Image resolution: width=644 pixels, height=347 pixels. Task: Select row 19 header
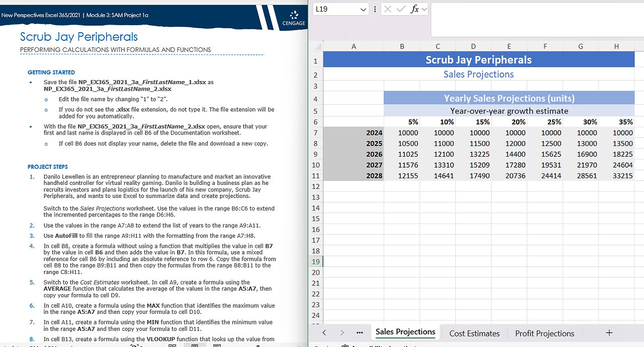(x=315, y=261)
